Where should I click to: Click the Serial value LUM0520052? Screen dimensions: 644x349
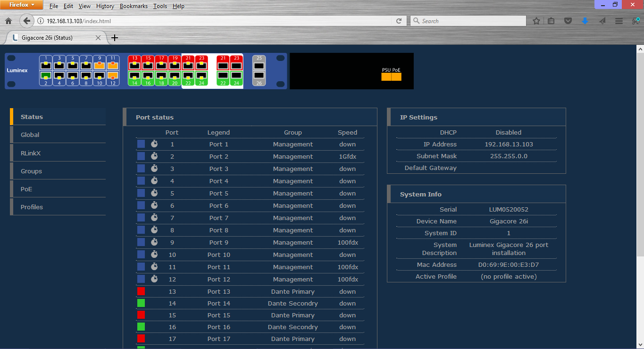click(x=509, y=209)
